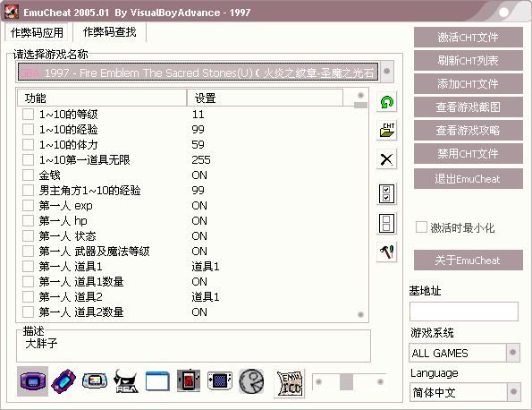Image resolution: width=532 pixels, height=410 pixels.
Task: Open CHT file folder icon
Action: coord(386,130)
